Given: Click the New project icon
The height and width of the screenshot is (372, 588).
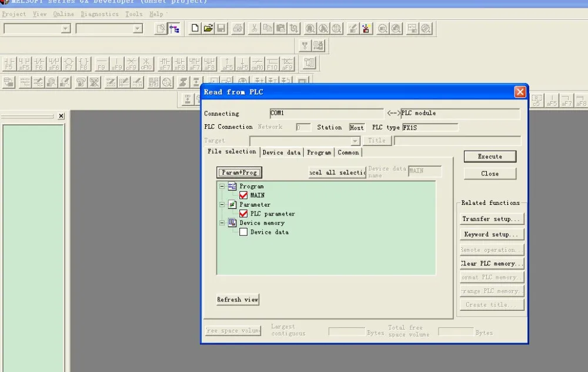Looking at the screenshot, I should 195,28.
